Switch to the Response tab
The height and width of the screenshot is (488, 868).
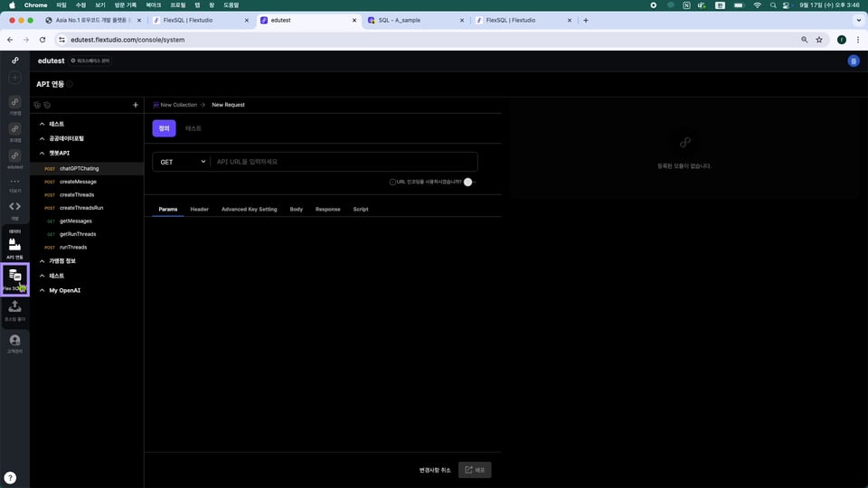327,209
